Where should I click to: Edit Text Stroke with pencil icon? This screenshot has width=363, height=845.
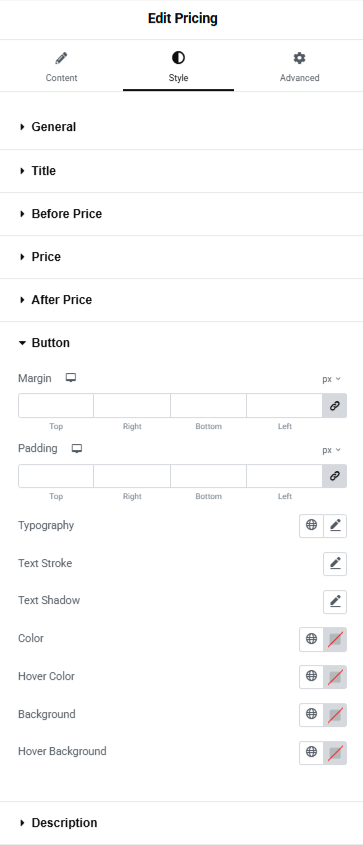tap(335, 564)
